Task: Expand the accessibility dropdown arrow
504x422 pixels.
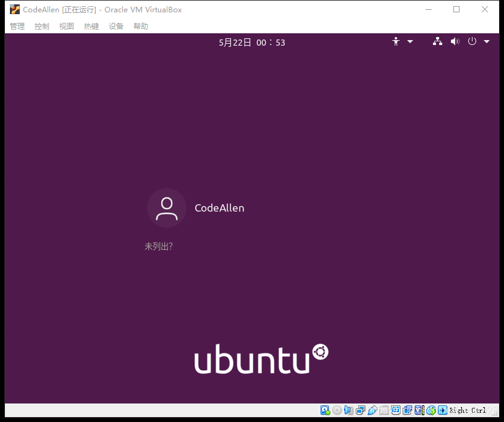Action: (410, 41)
